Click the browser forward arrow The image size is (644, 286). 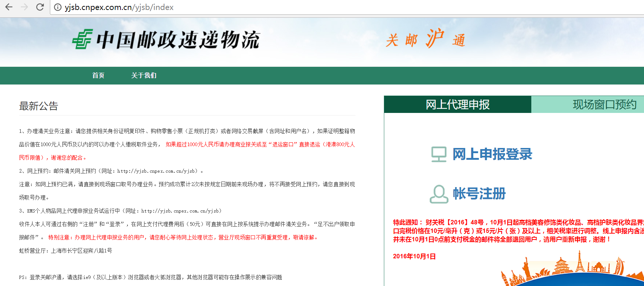pyautogui.click(x=24, y=7)
